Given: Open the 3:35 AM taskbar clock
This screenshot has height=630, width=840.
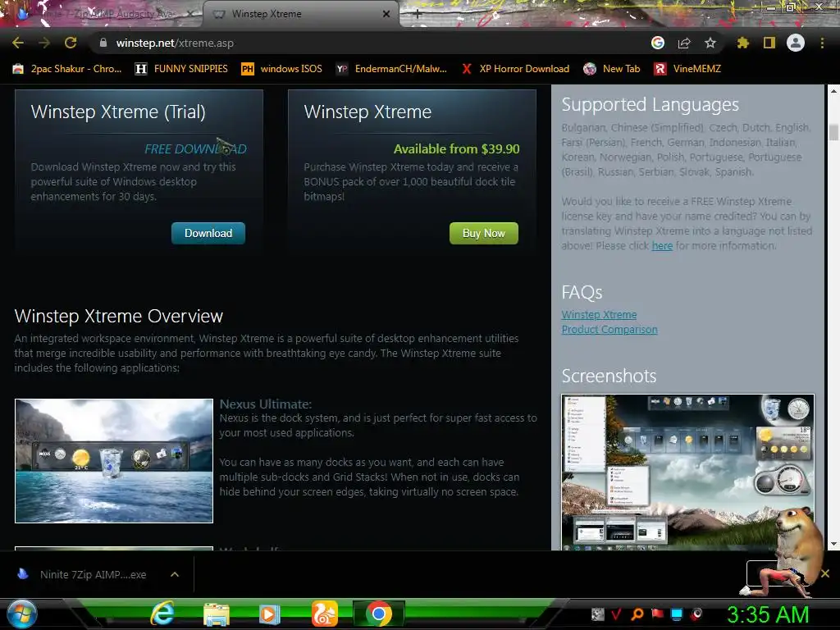Looking at the screenshot, I should [x=768, y=614].
